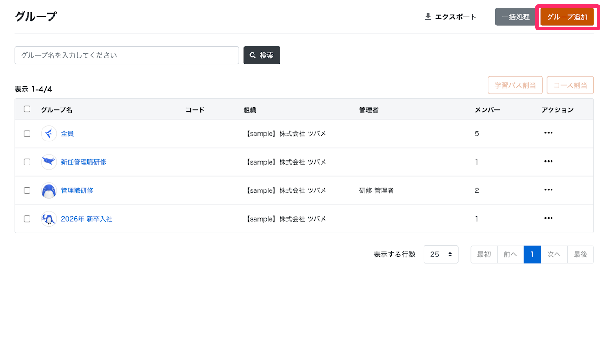Open the 表示する行数 dropdown showing 25
Image resolution: width=610 pixels, height=364 pixels.
[x=441, y=254]
